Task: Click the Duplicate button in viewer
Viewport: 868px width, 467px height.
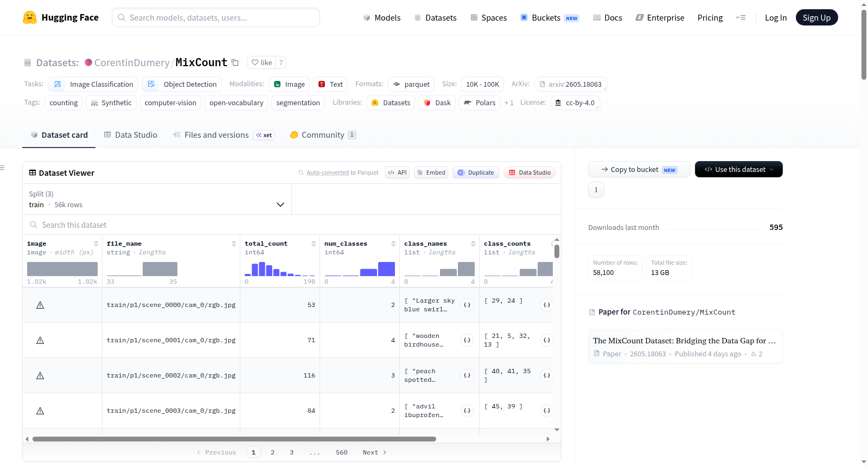Action: [x=476, y=172]
